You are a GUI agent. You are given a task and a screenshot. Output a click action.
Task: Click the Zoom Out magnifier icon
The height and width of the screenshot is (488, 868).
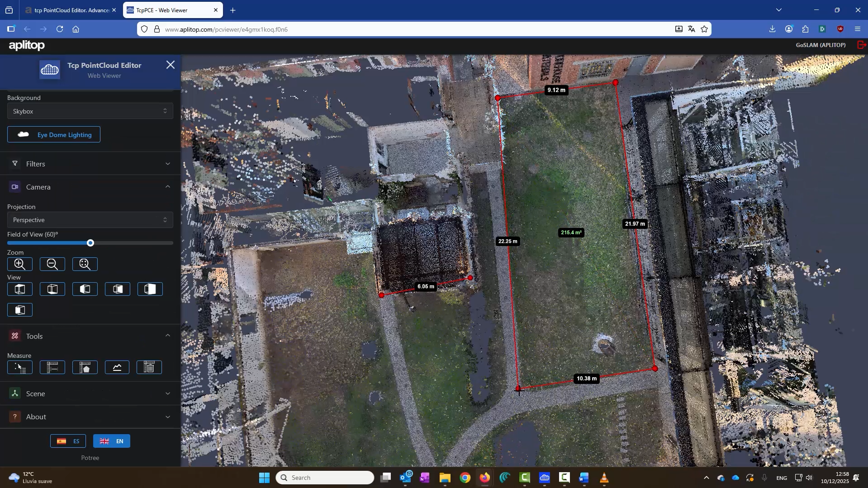52,264
